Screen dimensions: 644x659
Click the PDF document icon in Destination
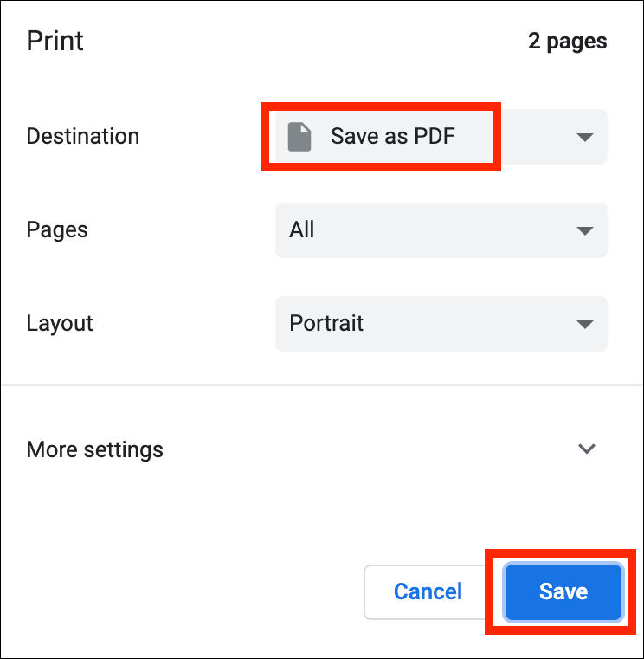tap(299, 137)
